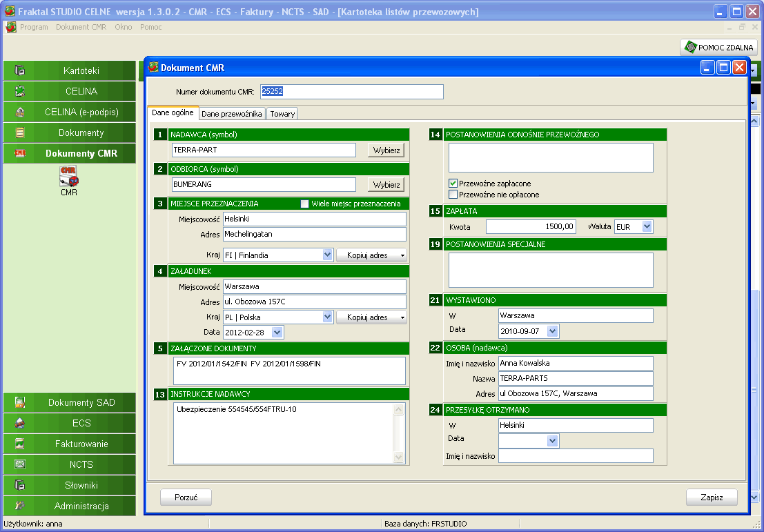Open the Pomoc menu
This screenshot has width=764, height=532.
(151, 27)
